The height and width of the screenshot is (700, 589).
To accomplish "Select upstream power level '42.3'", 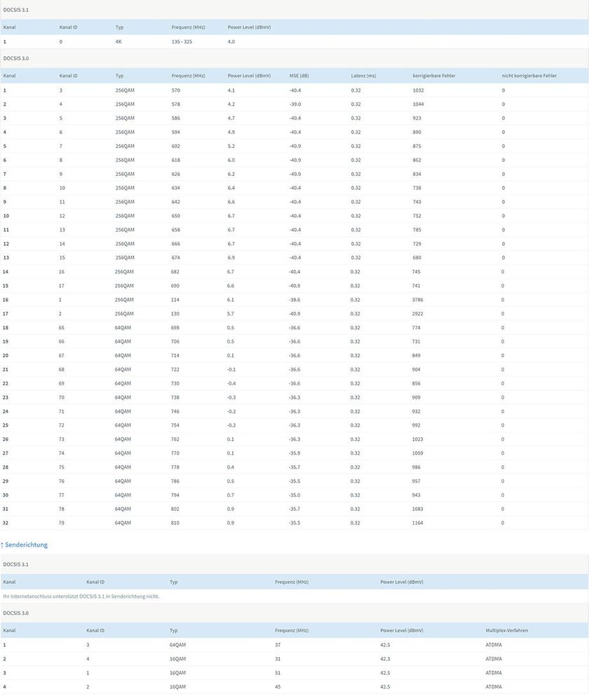I will pos(385,659).
